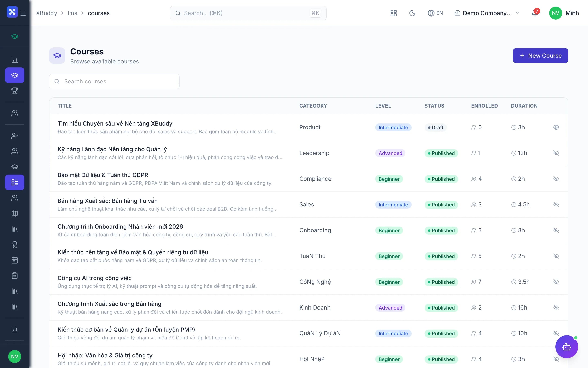Image resolution: width=588 pixels, height=368 pixels.
Task: Open the trophy icon in sidebar
Action: [x=14, y=91]
